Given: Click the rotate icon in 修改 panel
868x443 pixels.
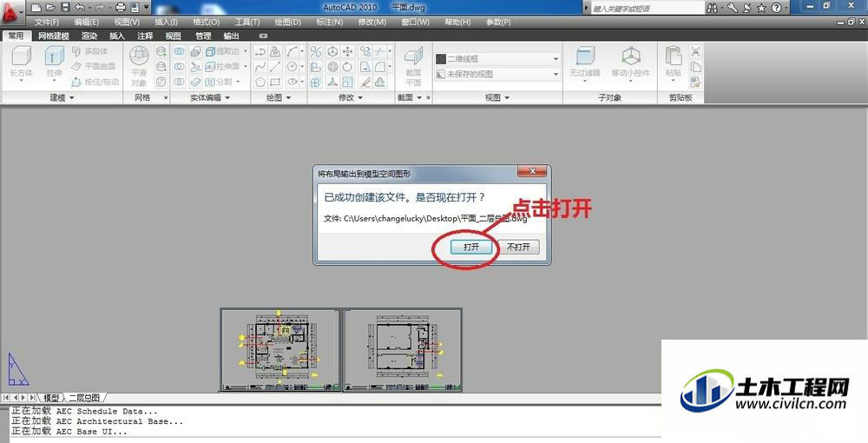Looking at the screenshot, I should tap(347, 66).
